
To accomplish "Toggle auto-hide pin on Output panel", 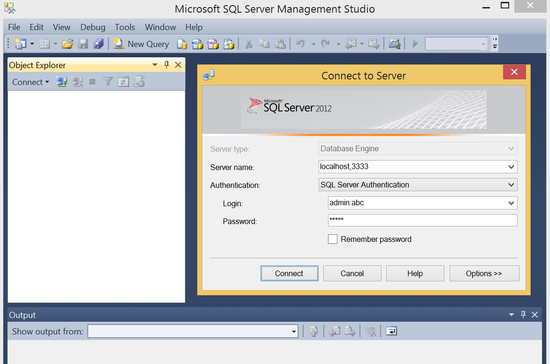I will [x=523, y=315].
